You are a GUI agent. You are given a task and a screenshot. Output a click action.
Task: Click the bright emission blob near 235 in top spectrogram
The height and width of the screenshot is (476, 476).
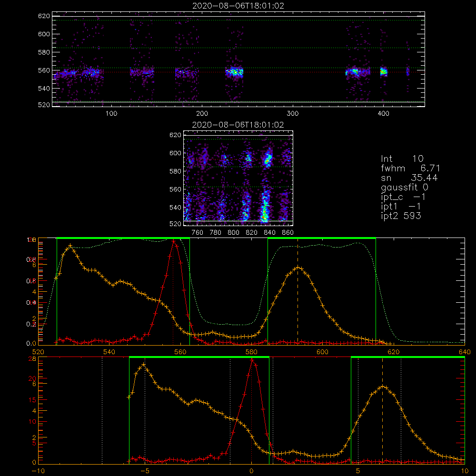pos(234,72)
